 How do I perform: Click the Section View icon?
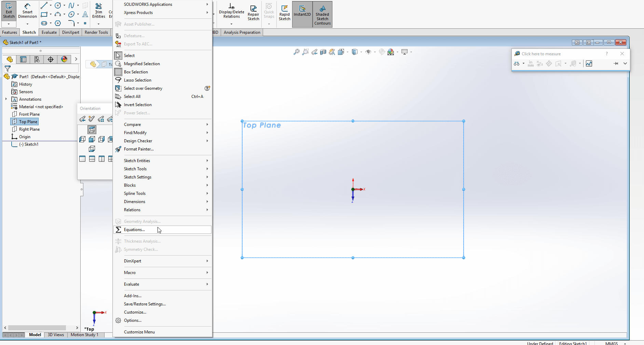pyautogui.click(x=323, y=52)
